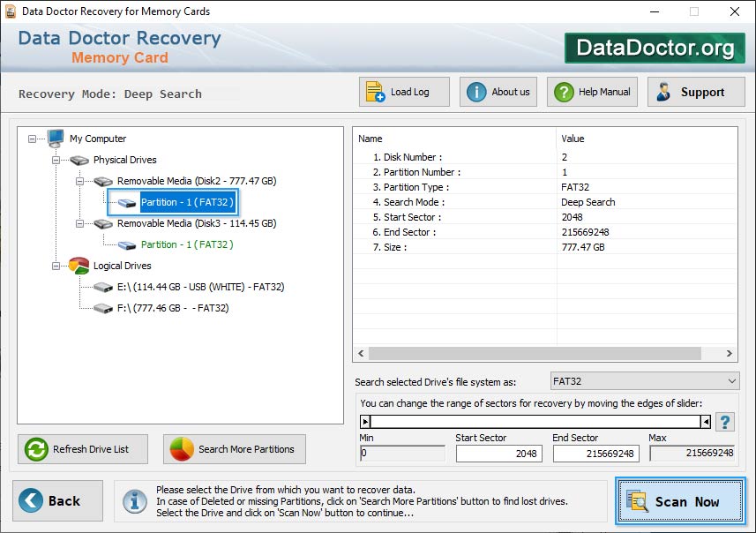The width and height of the screenshot is (756, 533).
Task: Collapse the Physical Drives node
Action: (56, 160)
